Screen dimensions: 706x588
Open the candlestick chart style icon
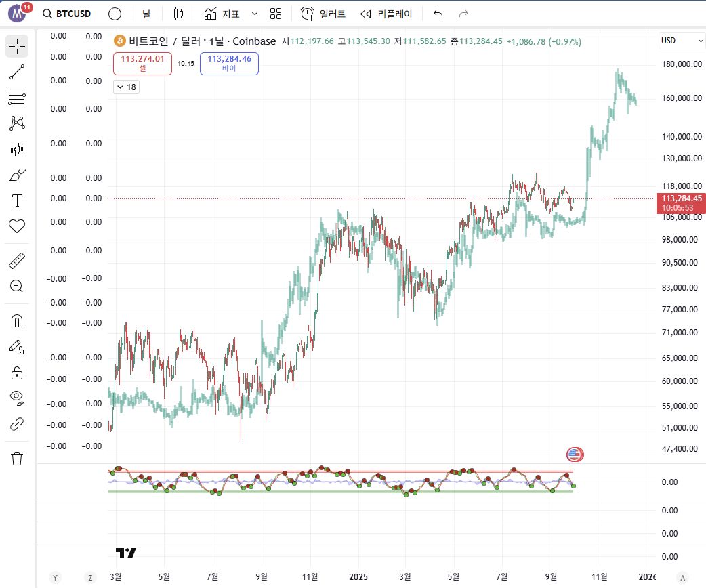pos(178,14)
